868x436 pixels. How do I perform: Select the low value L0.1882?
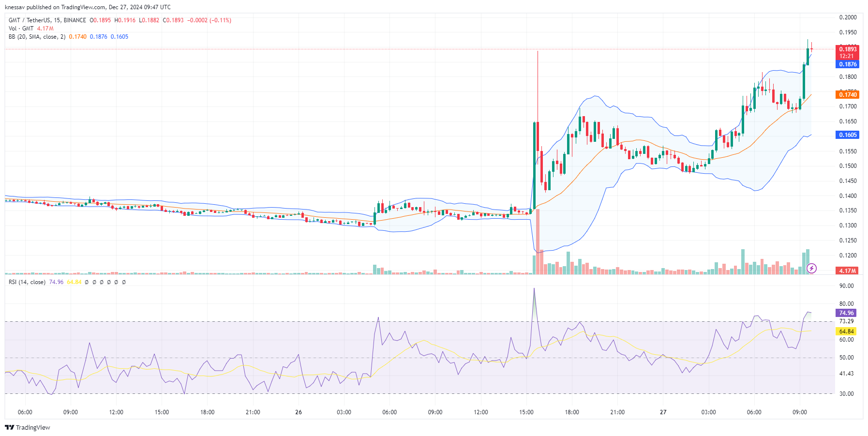(149, 20)
